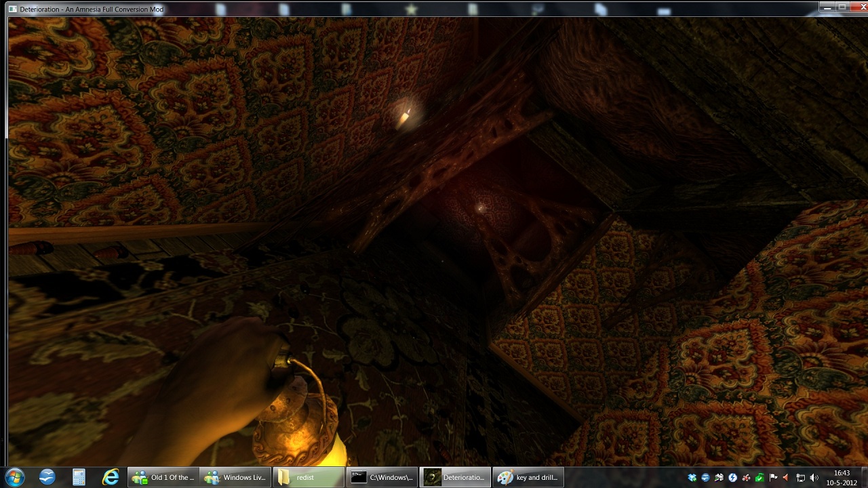
Task: Focus the Deterioration game taskbar button
Action: (454, 477)
